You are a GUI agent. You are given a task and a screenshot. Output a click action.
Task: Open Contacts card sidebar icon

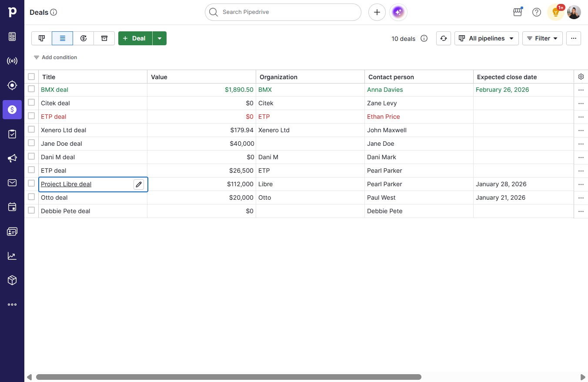pyautogui.click(x=12, y=231)
